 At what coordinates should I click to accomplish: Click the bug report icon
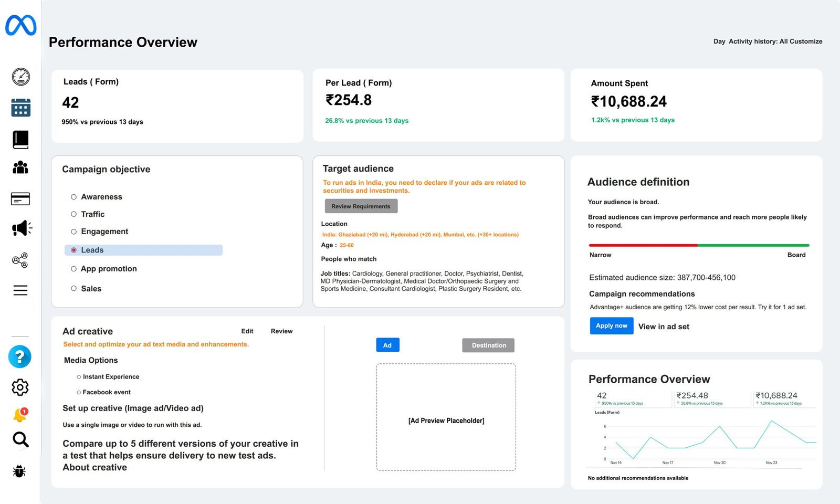click(x=19, y=471)
